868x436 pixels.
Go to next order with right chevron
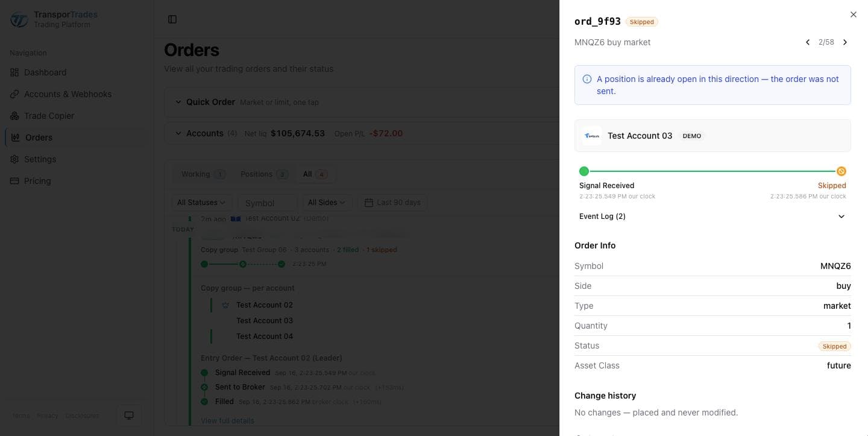click(845, 42)
